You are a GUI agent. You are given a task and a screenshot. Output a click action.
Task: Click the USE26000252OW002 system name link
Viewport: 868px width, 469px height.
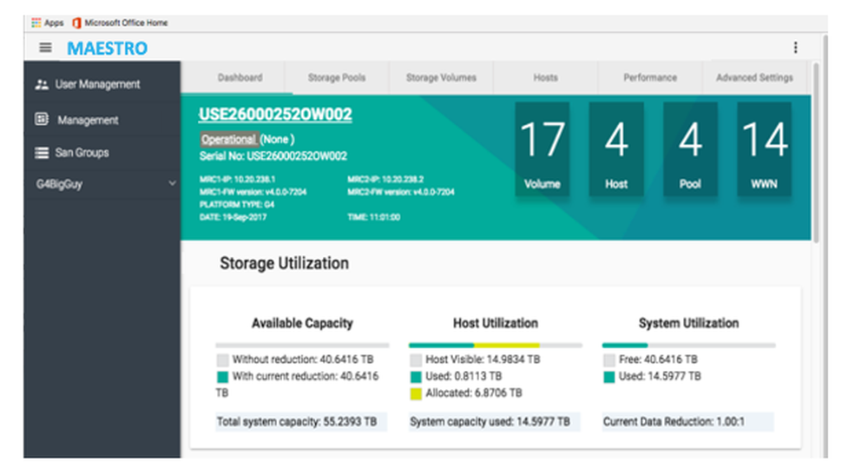click(275, 115)
